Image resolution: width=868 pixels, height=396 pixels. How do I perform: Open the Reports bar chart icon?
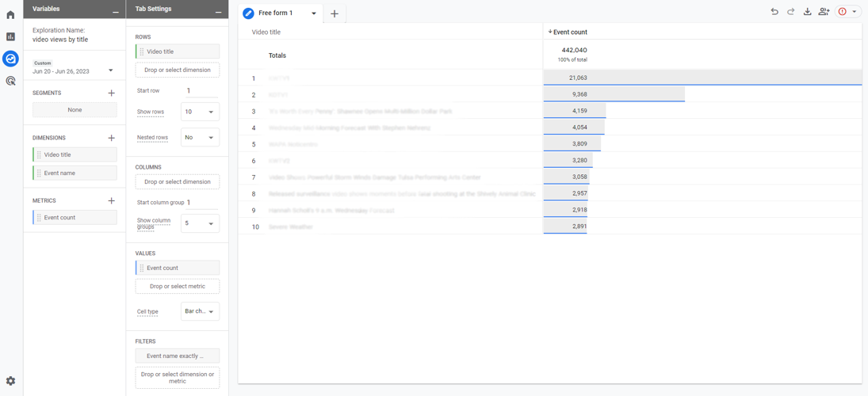coord(10,36)
